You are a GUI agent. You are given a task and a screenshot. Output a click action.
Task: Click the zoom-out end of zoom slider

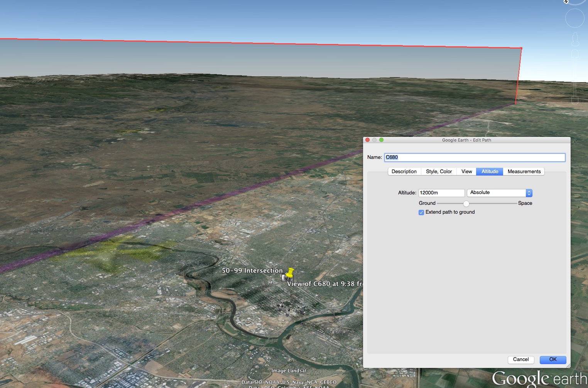tap(575, 101)
